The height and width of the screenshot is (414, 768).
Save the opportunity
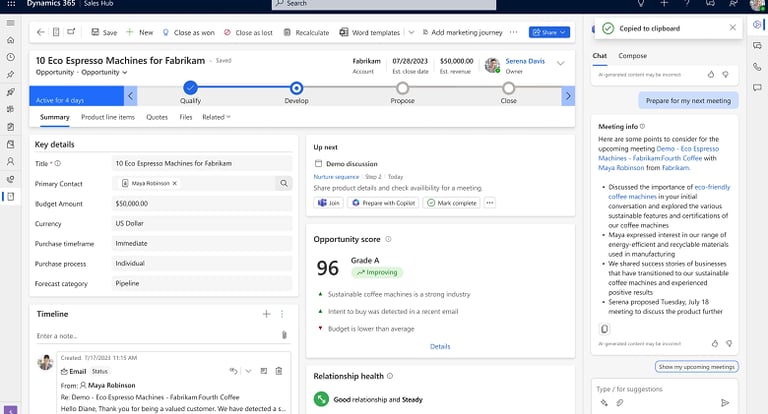104,32
